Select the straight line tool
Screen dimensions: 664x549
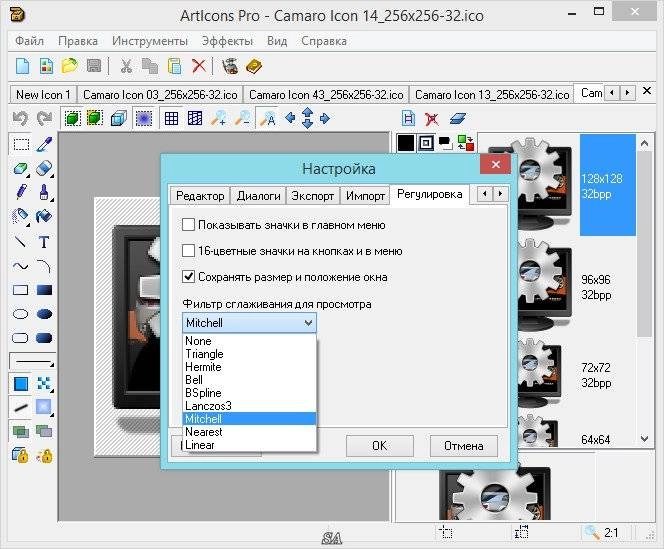[x=21, y=242]
